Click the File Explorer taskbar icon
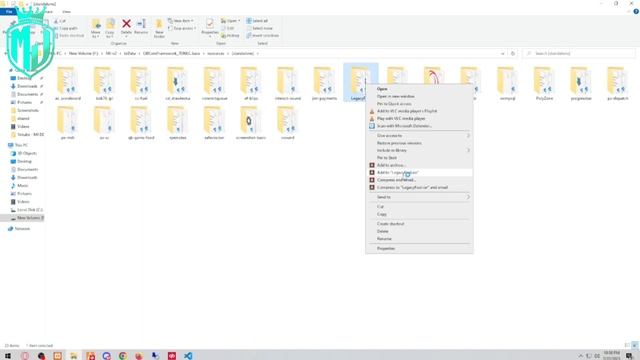Image resolution: width=640 pixels, height=360 pixels. (73, 356)
